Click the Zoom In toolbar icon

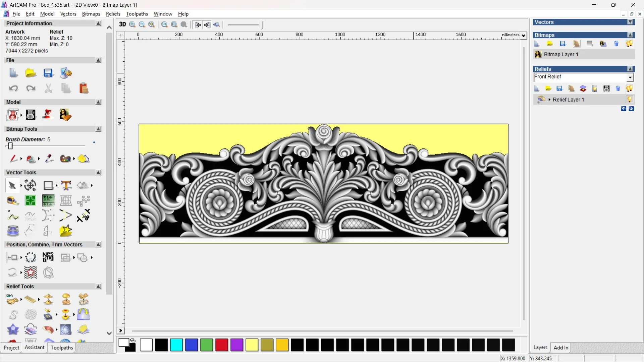pos(132,24)
